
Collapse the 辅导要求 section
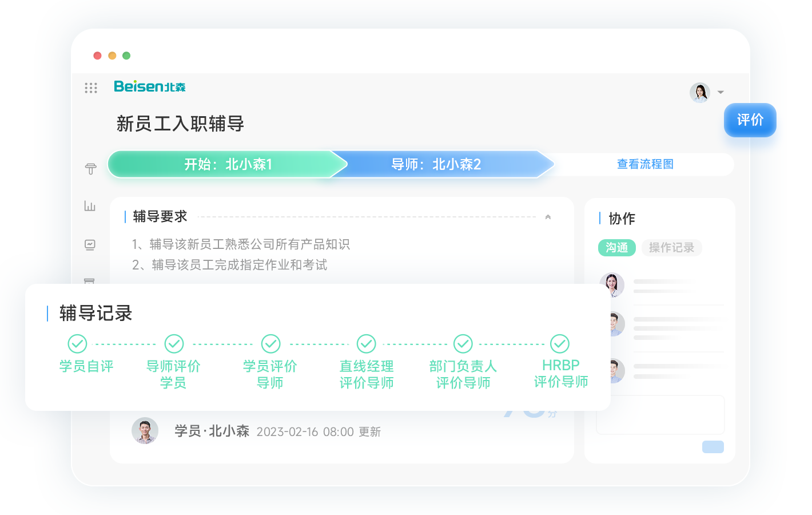pos(548,217)
